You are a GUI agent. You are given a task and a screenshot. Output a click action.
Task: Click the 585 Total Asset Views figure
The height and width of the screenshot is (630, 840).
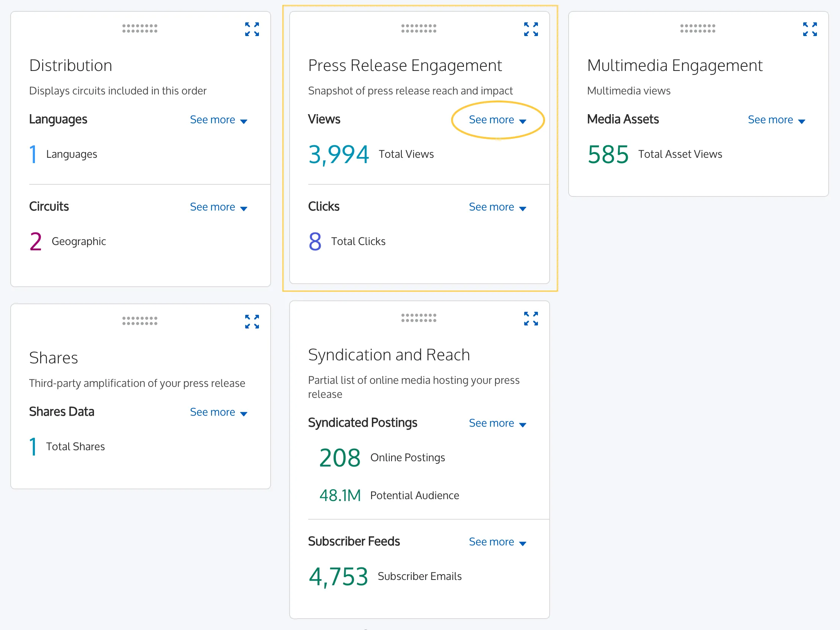608,154
